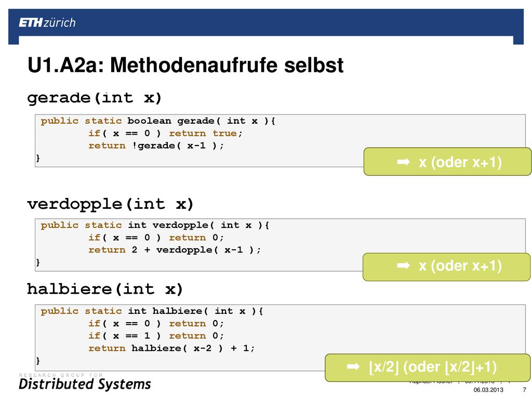Click the ETH zürich logo

[47, 23]
